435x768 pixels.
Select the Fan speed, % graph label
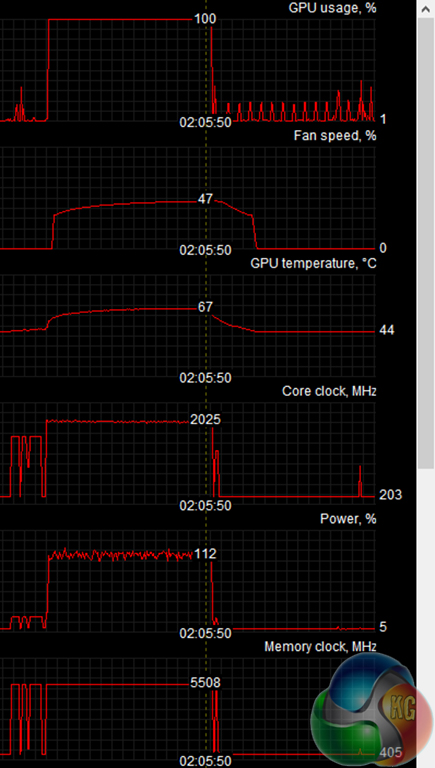335,135
